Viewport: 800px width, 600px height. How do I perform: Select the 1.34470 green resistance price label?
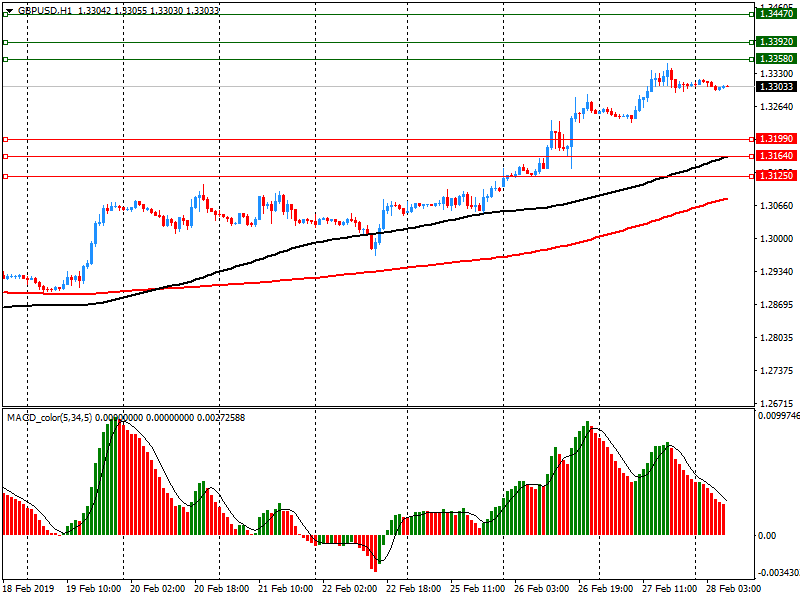tap(776, 14)
